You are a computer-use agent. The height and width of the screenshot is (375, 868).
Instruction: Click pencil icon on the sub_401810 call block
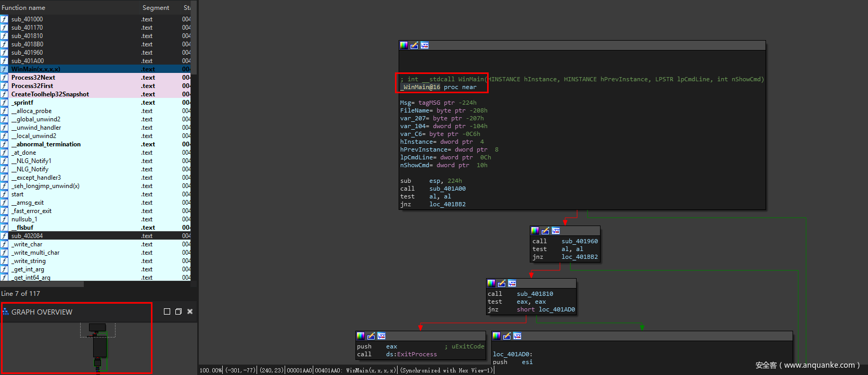pyautogui.click(x=502, y=283)
